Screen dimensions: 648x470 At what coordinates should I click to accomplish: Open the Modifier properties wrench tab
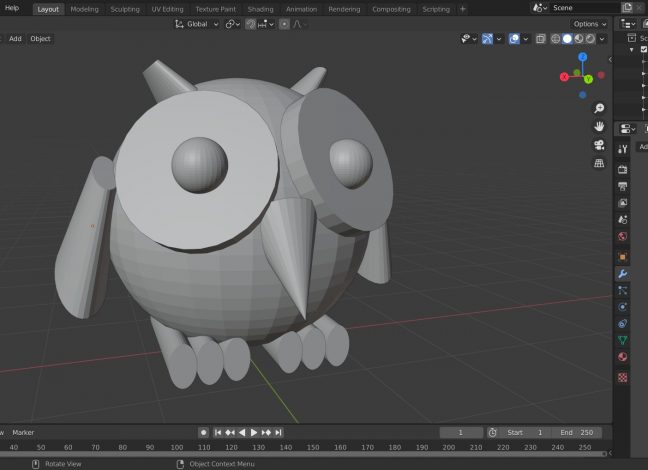pos(622,273)
